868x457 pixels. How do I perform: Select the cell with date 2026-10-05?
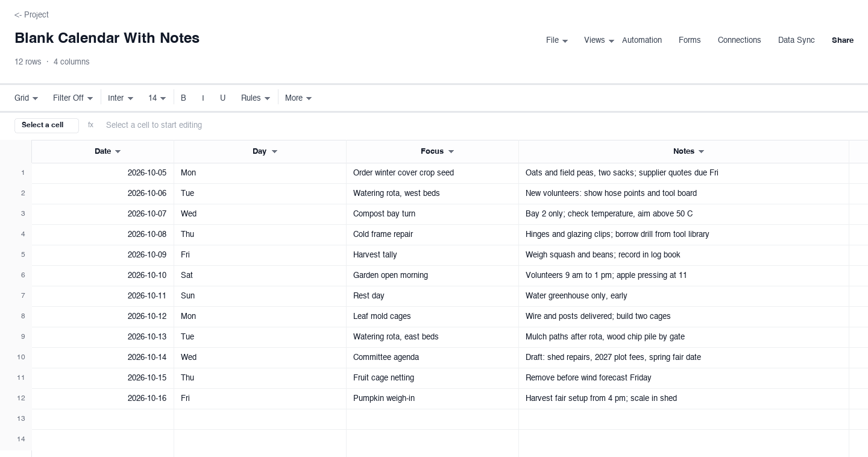[102, 173]
